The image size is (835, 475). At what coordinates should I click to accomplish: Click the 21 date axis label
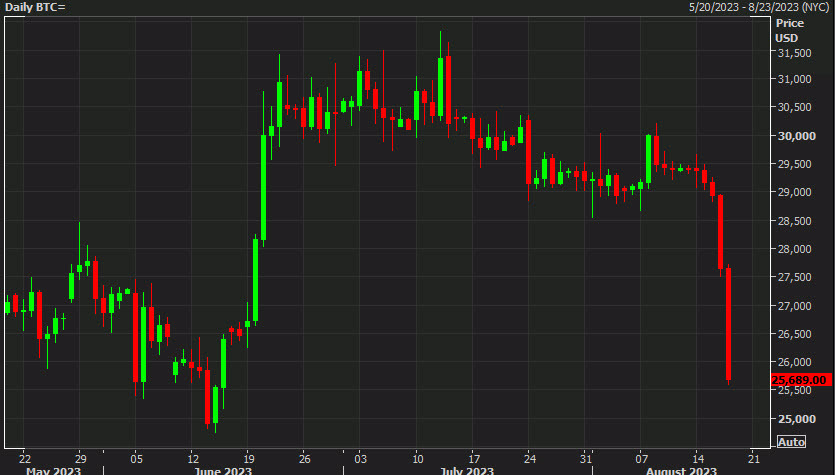(x=754, y=459)
